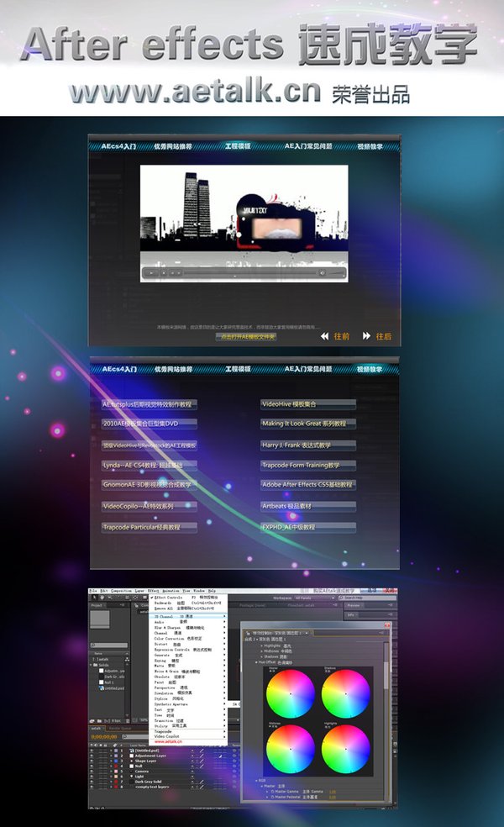
Task: Expand the Noise & Grain submenu
Action: click(x=188, y=672)
